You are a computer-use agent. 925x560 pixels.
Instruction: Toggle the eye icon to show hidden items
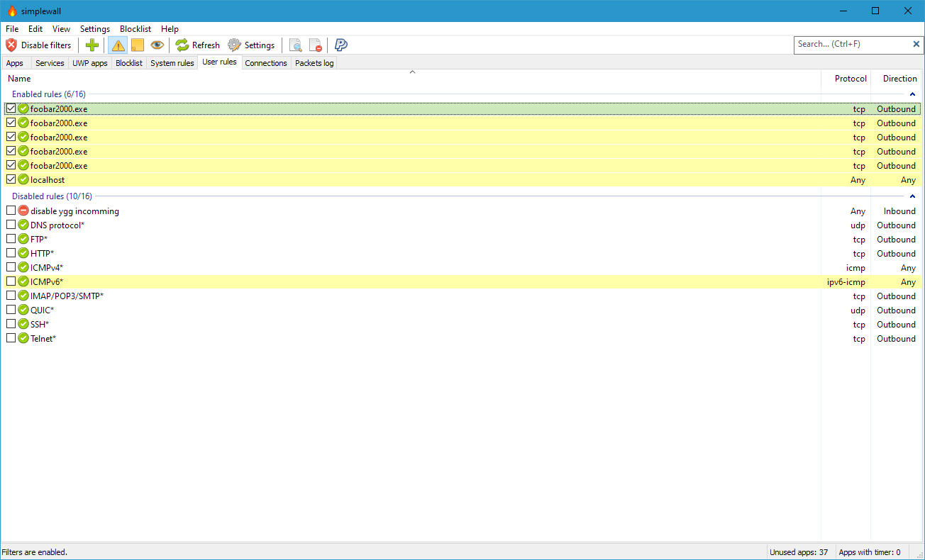coord(157,45)
